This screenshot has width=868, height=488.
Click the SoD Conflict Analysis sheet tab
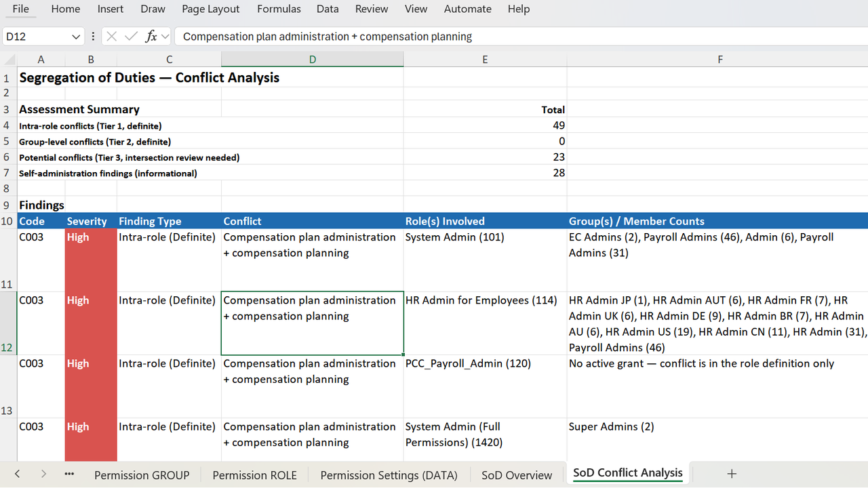point(628,474)
